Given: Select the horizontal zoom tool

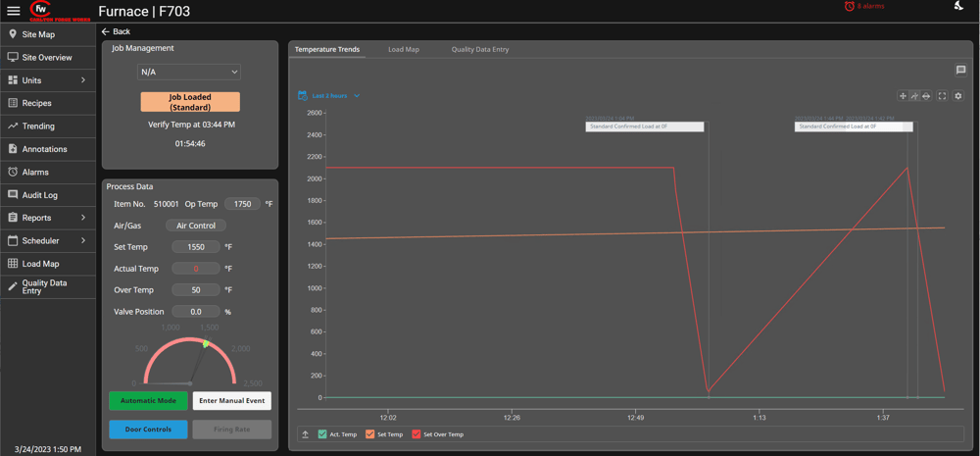Looking at the screenshot, I should [926, 96].
